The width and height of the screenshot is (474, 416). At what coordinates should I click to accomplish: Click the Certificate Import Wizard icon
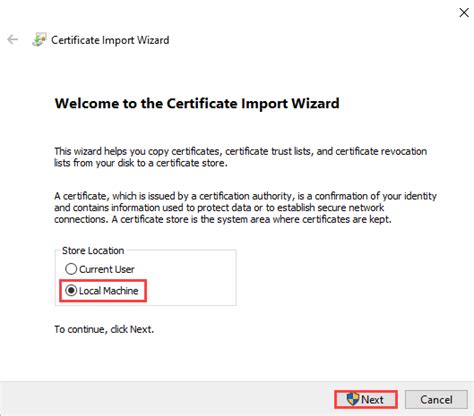[39, 40]
